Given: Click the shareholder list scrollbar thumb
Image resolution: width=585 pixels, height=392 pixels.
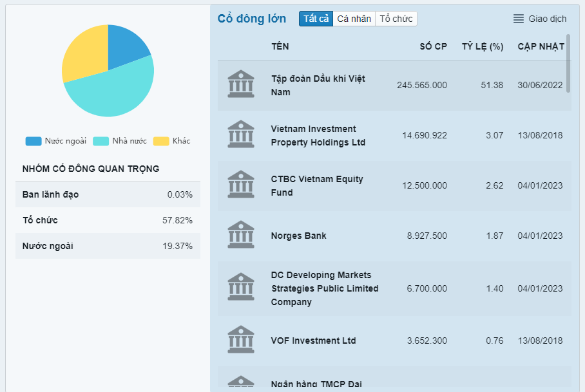Looking at the screenshot, I should click(x=568, y=63).
